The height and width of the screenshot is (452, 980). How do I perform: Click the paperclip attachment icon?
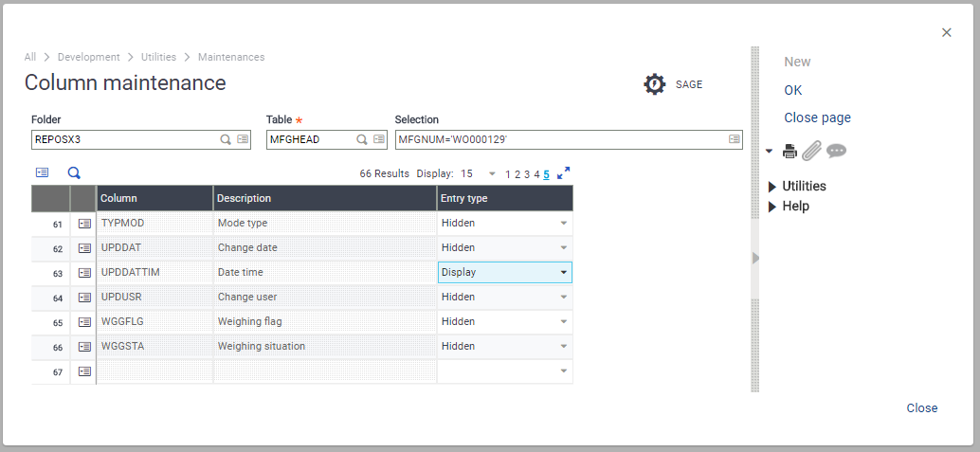click(812, 151)
